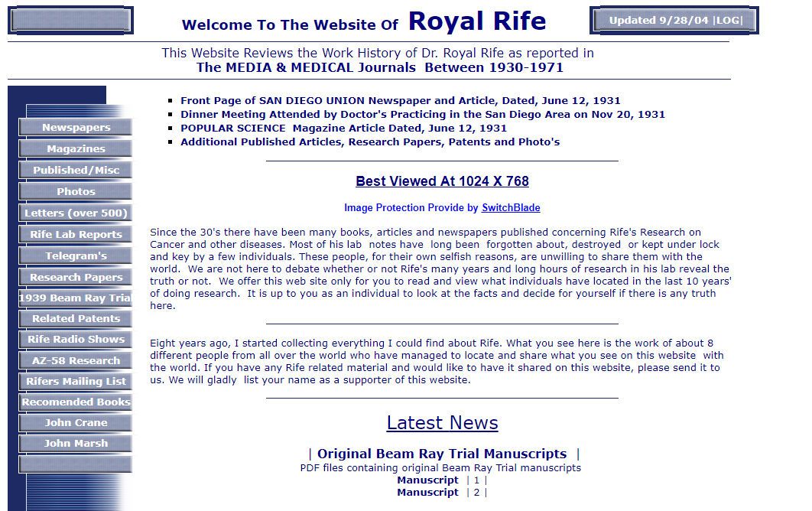
Task: Go to Published/Misc page
Action: (76, 170)
